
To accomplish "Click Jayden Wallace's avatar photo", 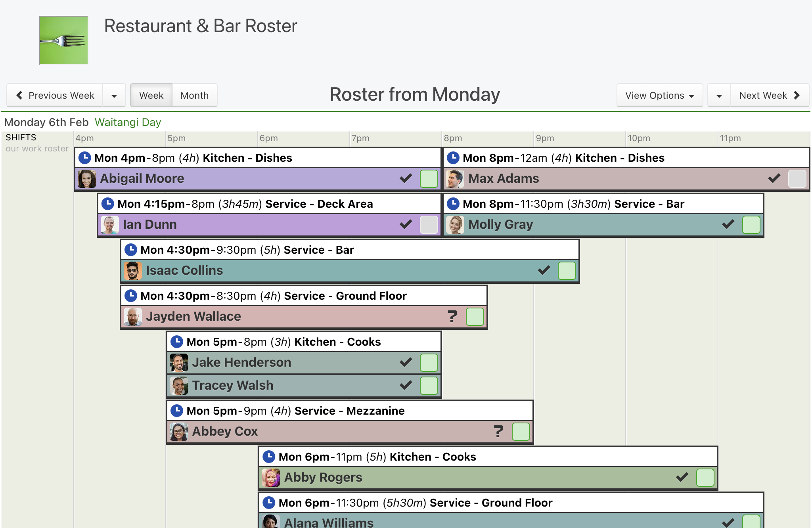I will [x=133, y=317].
